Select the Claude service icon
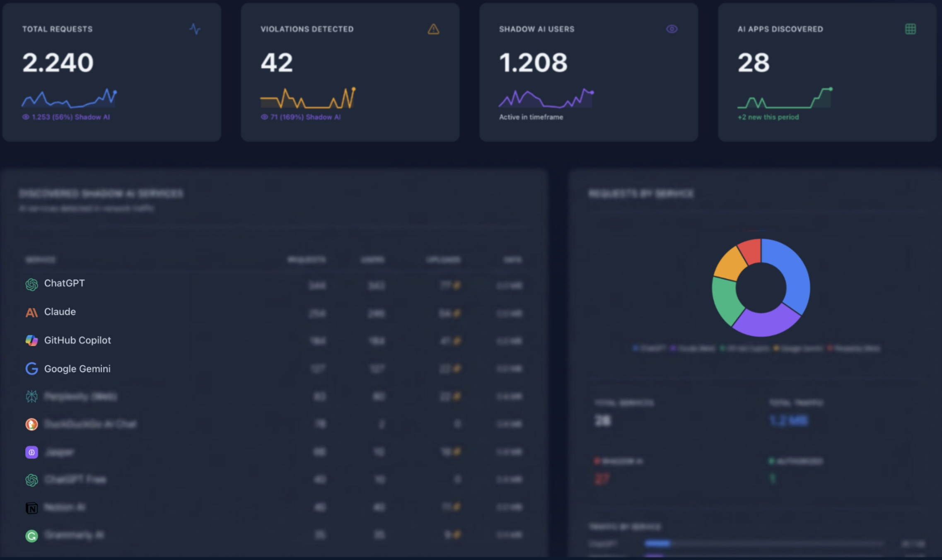This screenshot has height=560, width=942. [x=31, y=312]
